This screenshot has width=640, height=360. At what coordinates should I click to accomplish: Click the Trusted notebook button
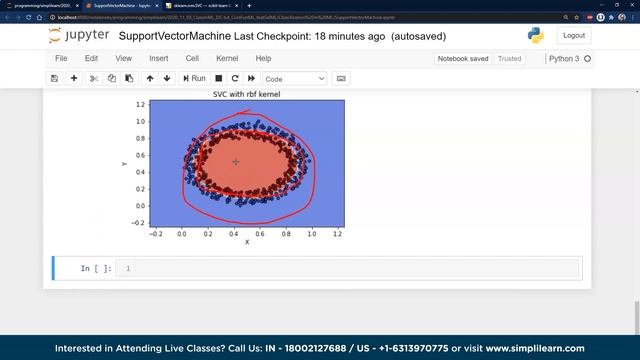509,59
